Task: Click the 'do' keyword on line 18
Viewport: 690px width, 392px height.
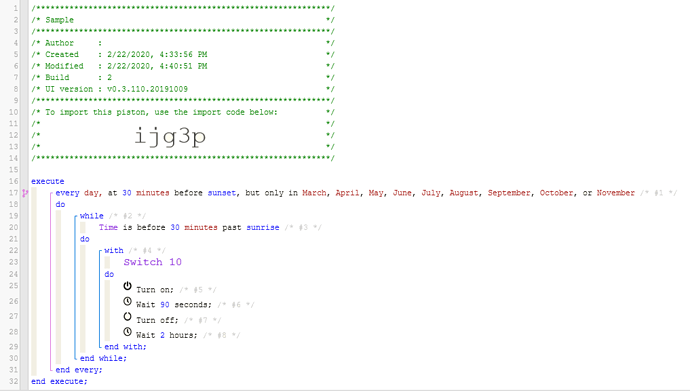Action: (60, 205)
